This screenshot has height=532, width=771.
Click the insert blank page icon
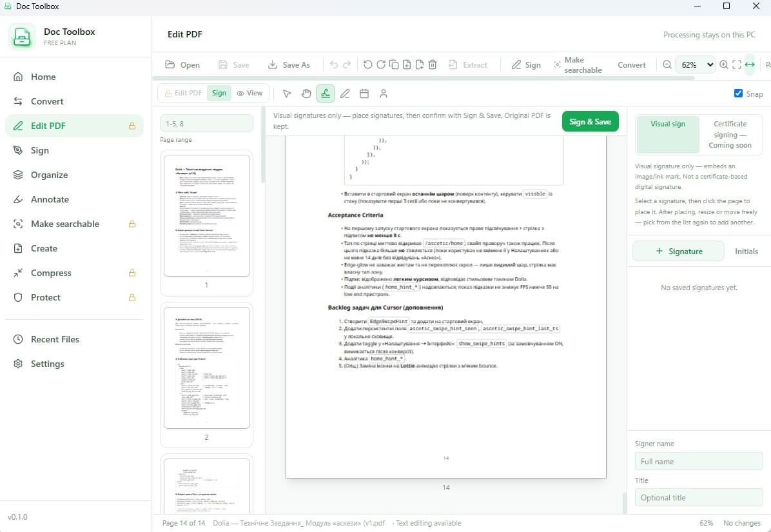(x=407, y=64)
